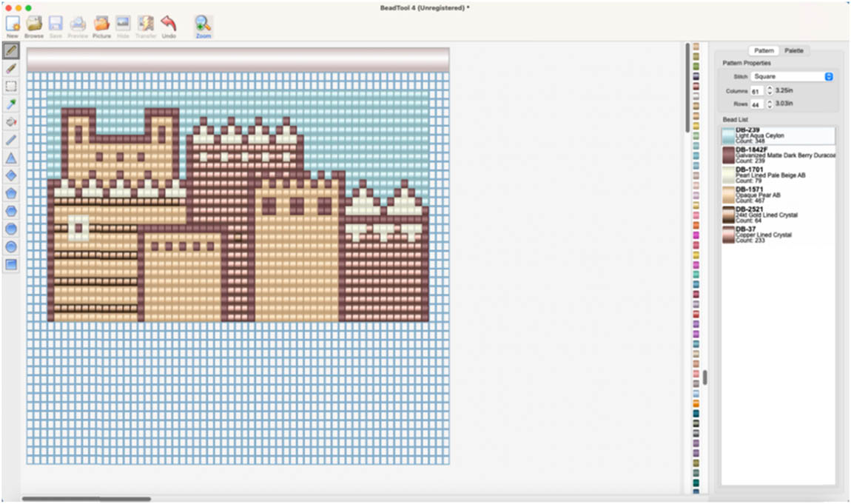Switch to the Pattern tab
Viewport: 851px width, 504px height.
coord(764,50)
